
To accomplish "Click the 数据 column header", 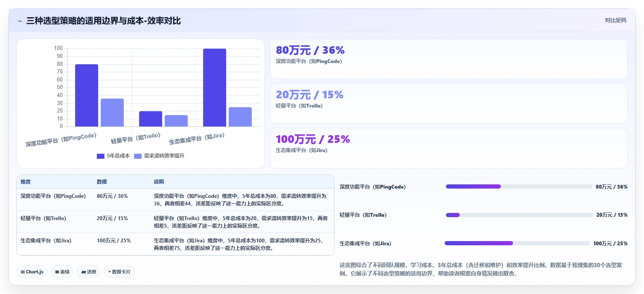I will pyautogui.click(x=102, y=182).
